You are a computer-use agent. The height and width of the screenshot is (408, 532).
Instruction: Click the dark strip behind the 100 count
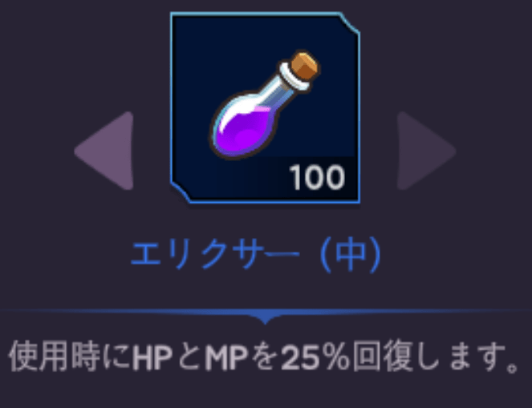coord(307,177)
